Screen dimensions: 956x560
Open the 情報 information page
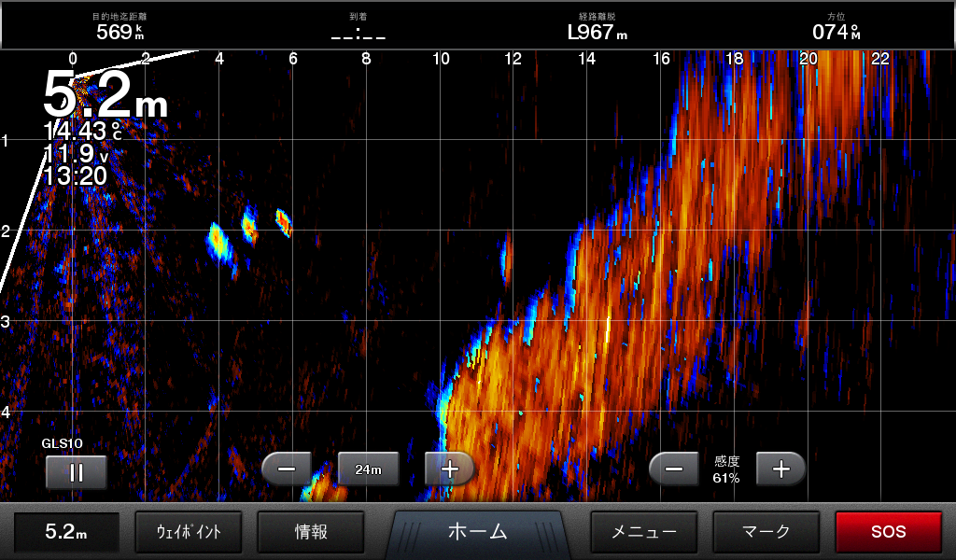point(310,532)
